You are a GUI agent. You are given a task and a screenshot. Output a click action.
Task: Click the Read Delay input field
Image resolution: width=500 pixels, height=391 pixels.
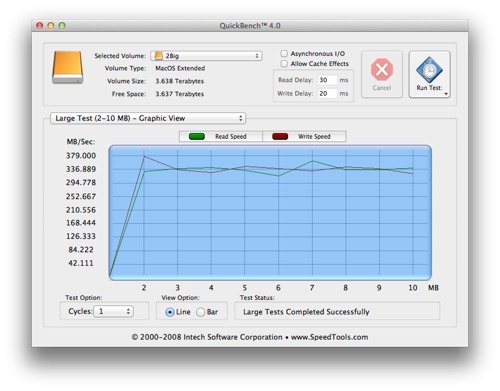[327, 80]
